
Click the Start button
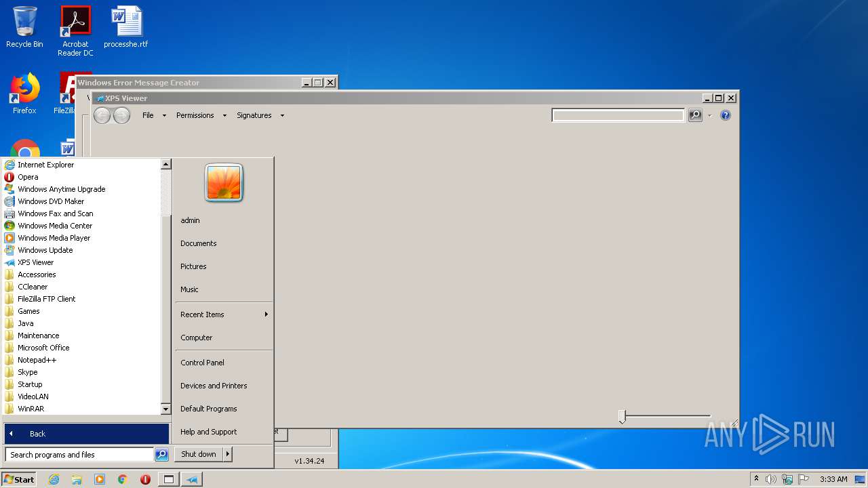coord(19,479)
